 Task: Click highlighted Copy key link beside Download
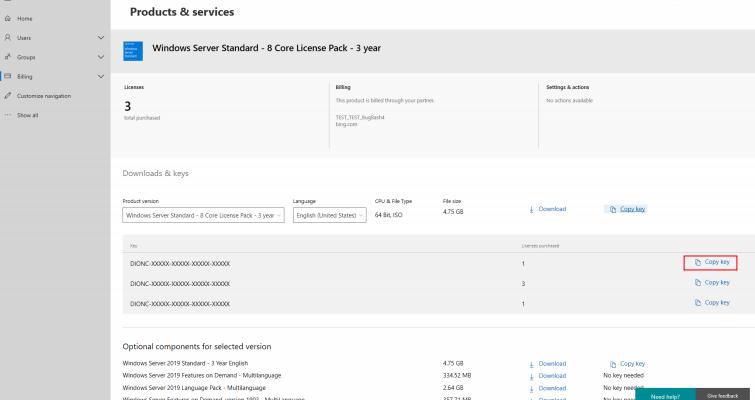(x=632, y=209)
